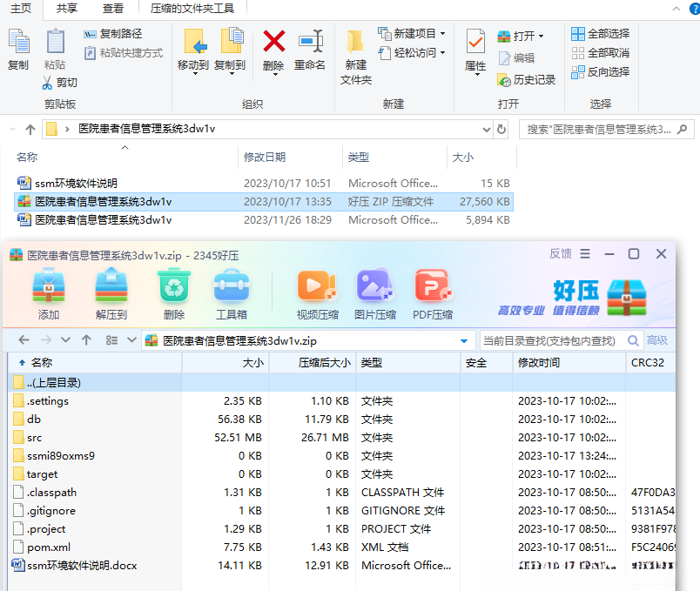Expand the 轻松访问 dropdown
Image resolution: width=700 pixels, height=591 pixels.
(443, 53)
